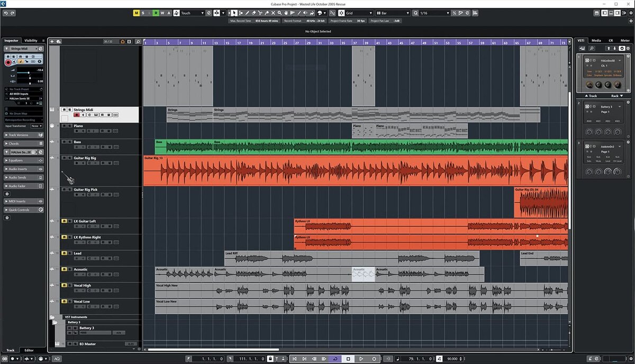Screen dimensions: 635x364
Task: Go to previous marker in transport
Action: (x=295, y=359)
